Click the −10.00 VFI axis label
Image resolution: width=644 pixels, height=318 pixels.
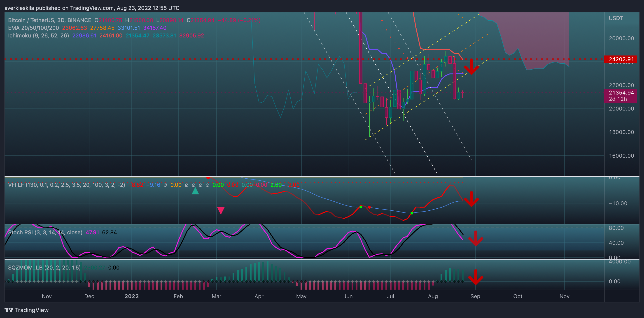pyautogui.click(x=618, y=203)
